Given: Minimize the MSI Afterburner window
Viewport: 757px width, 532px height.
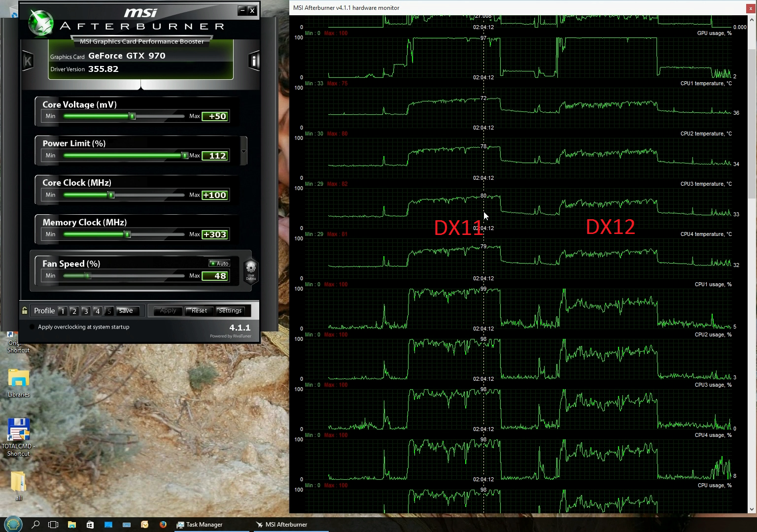Looking at the screenshot, I should click(242, 10).
